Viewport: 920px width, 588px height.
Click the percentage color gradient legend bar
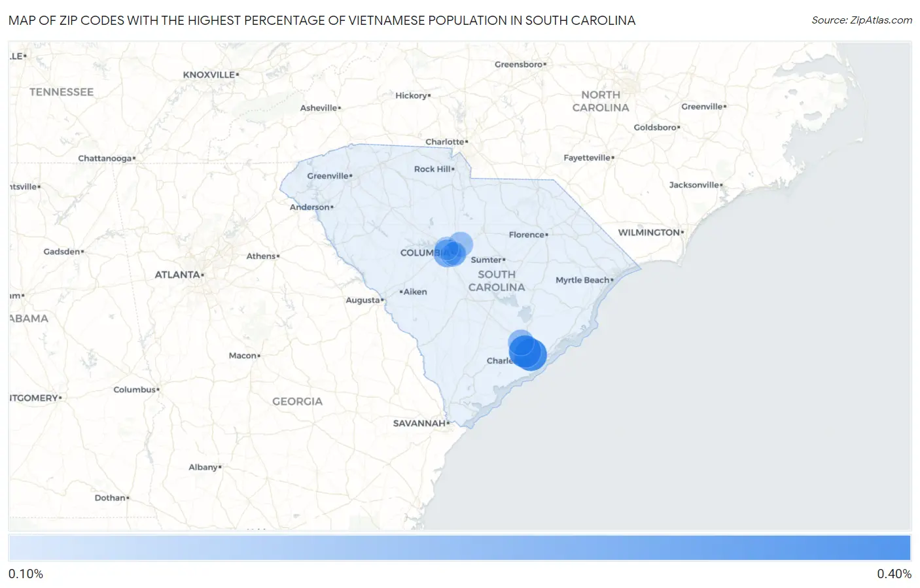[459, 548]
